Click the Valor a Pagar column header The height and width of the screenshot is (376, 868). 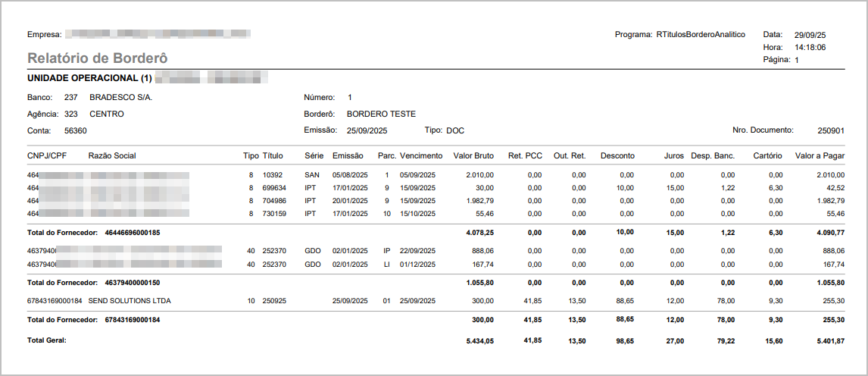(x=820, y=155)
